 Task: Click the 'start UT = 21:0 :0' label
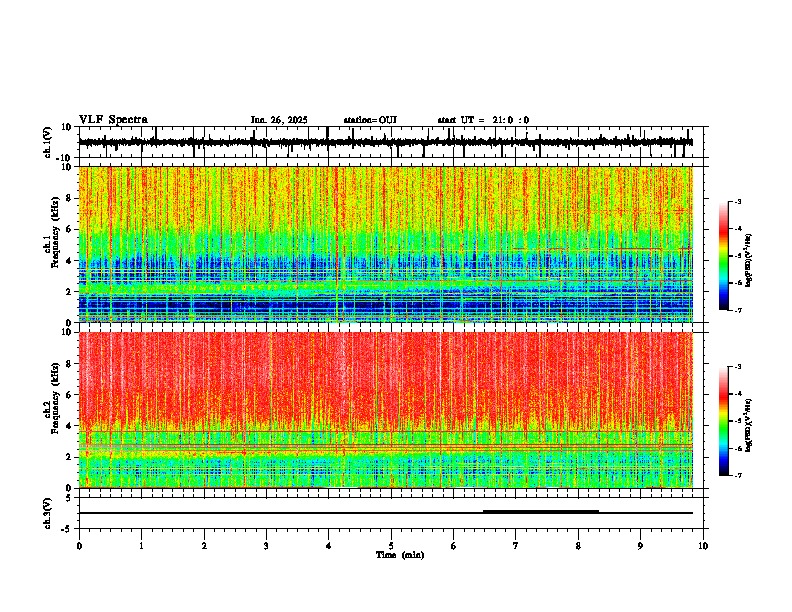click(483, 120)
